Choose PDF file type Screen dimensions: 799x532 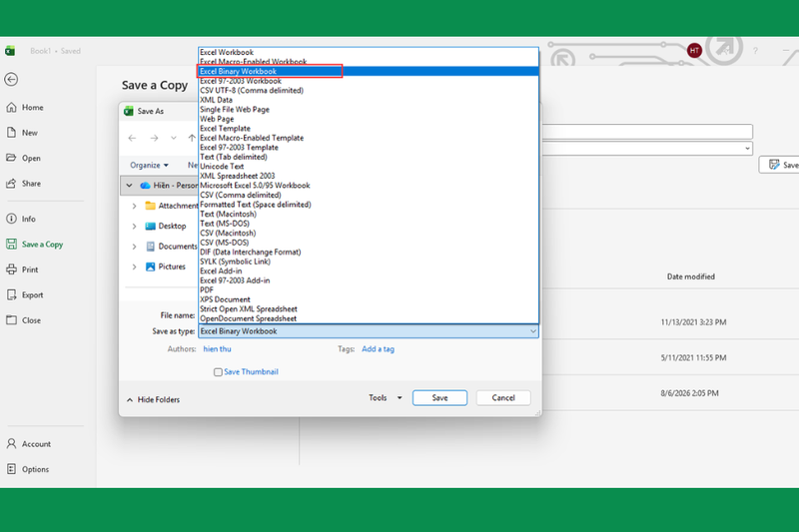(369, 289)
